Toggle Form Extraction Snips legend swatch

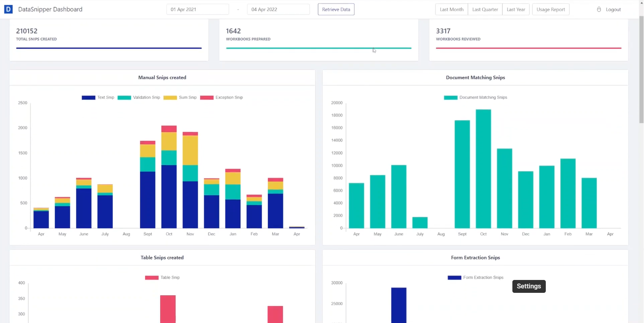coord(454,278)
